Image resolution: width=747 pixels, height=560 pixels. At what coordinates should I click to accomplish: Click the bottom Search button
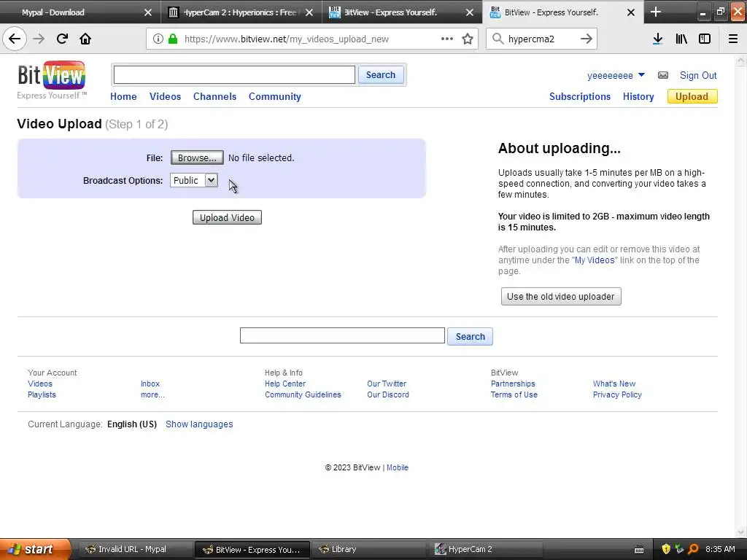click(471, 336)
